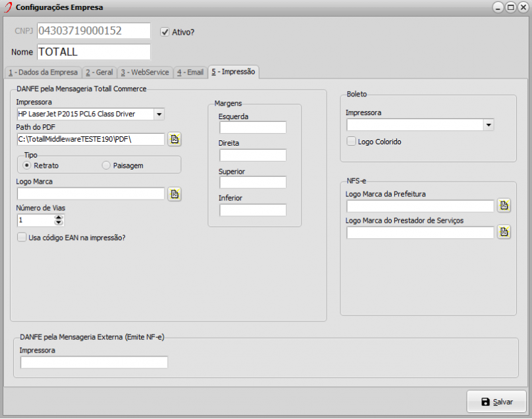Click the Esquerda margin input field
532x419 pixels.
(253, 128)
